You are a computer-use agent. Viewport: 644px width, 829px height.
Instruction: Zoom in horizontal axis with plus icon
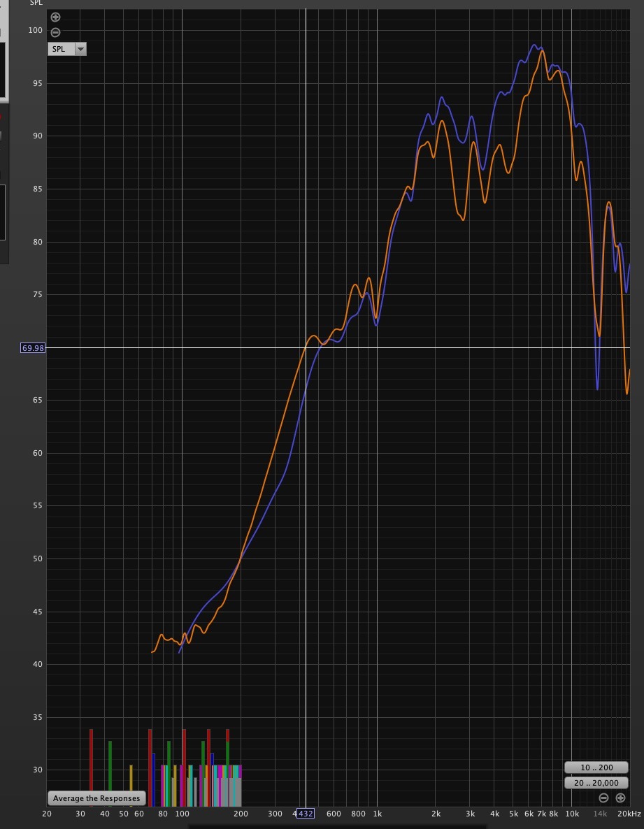(620, 798)
